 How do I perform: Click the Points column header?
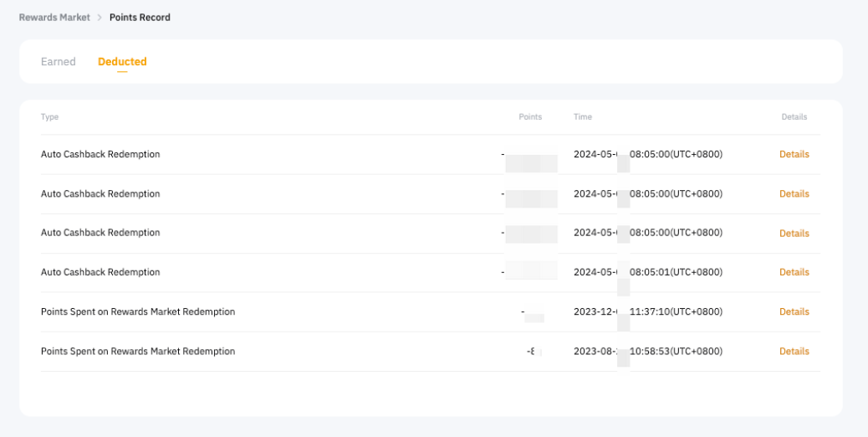click(x=530, y=117)
